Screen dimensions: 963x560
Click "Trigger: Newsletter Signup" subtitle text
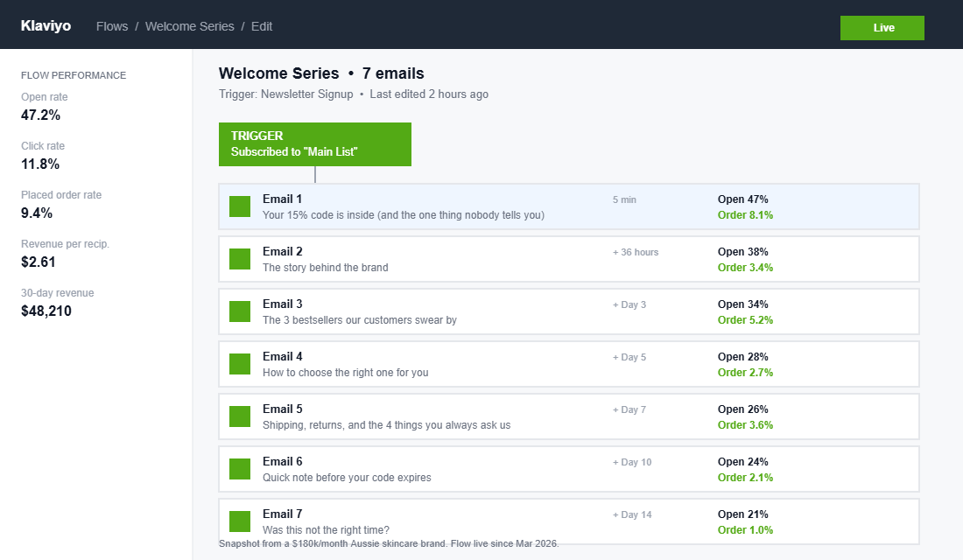pyautogui.click(x=286, y=94)
